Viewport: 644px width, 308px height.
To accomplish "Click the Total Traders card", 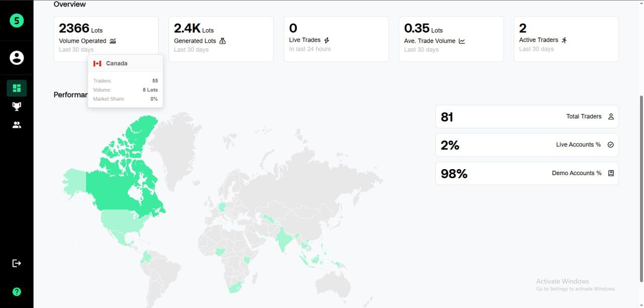I will (526, 117).
